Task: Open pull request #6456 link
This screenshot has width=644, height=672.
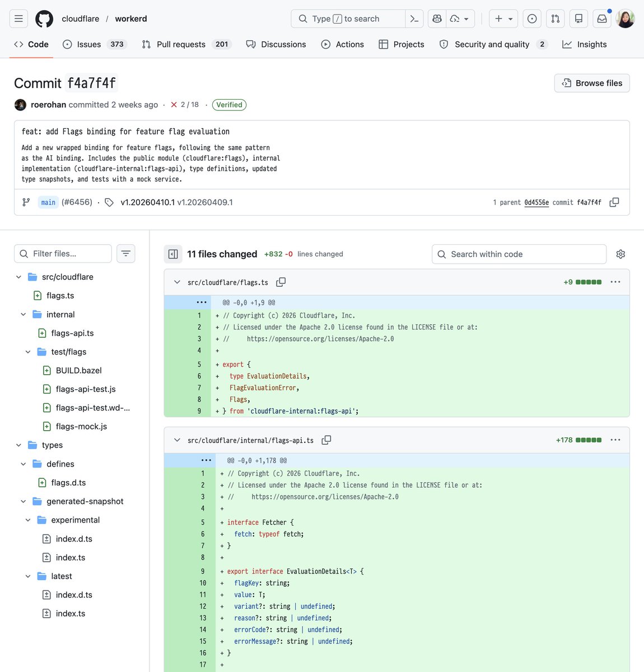Action: tap(77, 202)
